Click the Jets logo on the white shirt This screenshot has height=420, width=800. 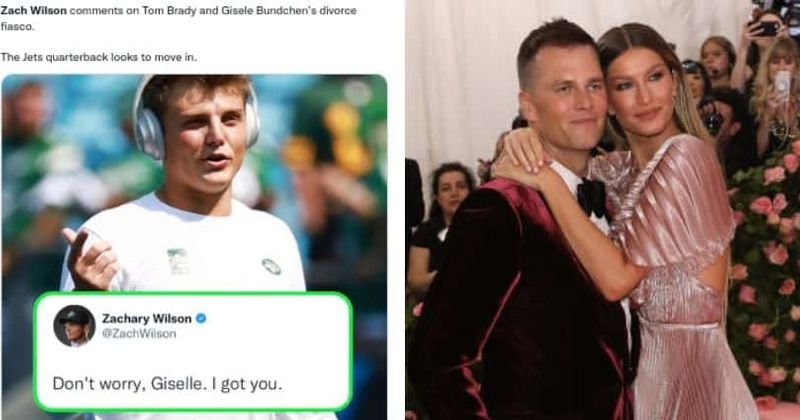pos(271,266)
